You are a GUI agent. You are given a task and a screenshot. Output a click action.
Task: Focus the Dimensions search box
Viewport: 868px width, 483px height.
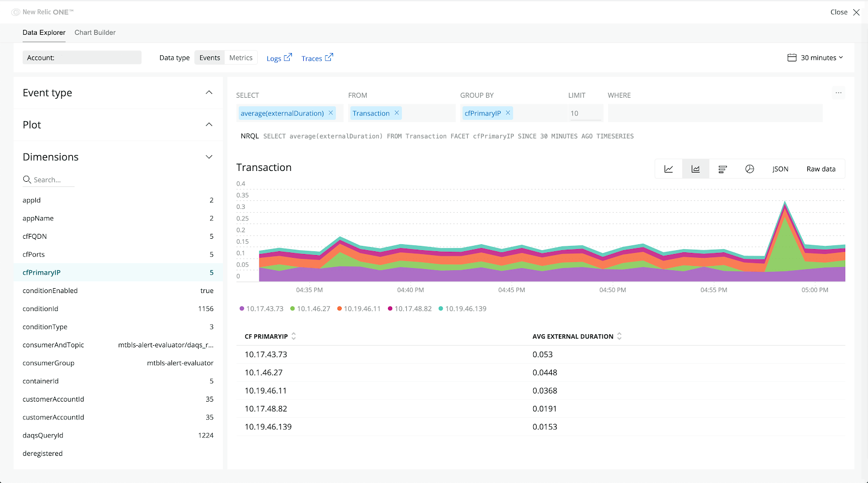pos(48,180)
